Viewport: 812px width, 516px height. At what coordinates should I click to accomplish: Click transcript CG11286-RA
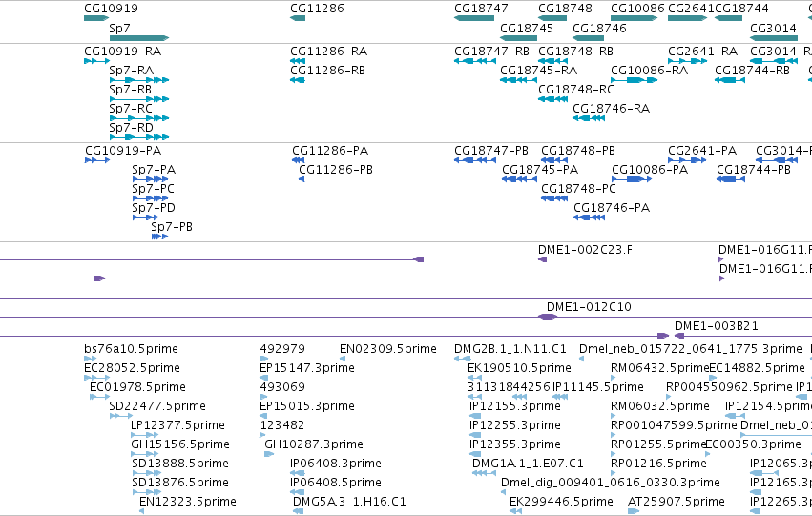[329, 52]
